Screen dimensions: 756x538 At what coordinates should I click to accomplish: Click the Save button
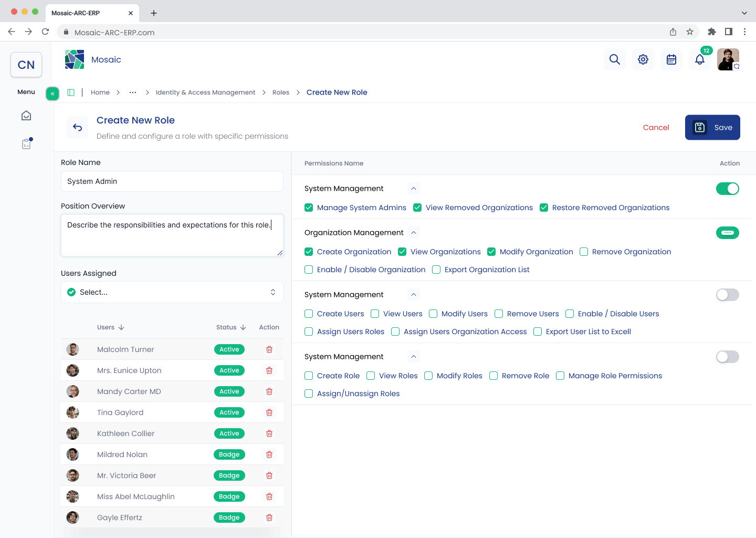712,127
